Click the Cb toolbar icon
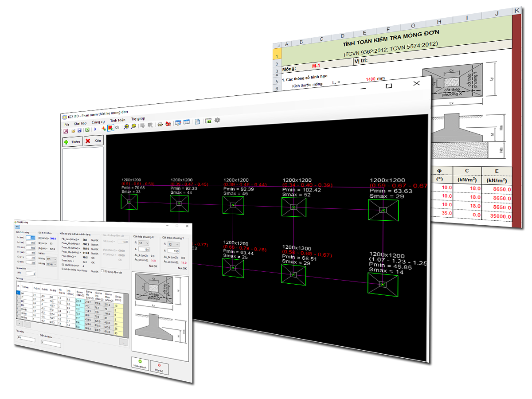532x399 pixels. pyautogui.click(x=117, y=128)
